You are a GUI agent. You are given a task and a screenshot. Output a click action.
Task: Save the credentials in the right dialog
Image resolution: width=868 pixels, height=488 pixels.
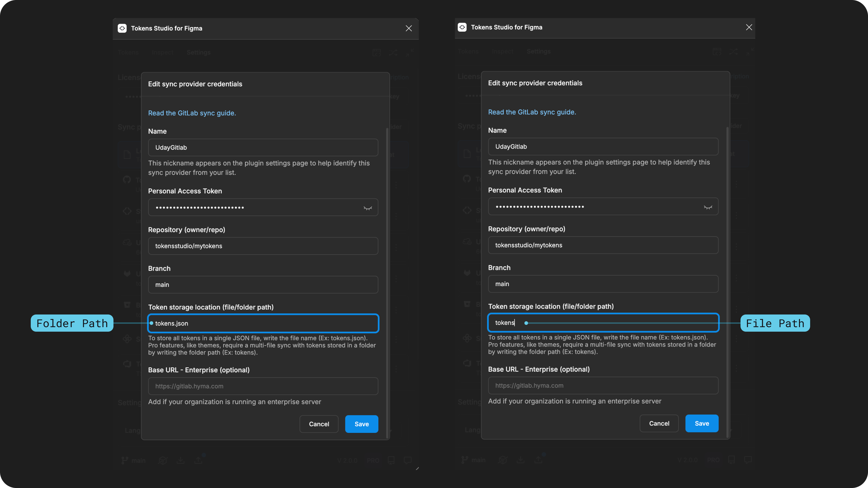pos(702,423)
